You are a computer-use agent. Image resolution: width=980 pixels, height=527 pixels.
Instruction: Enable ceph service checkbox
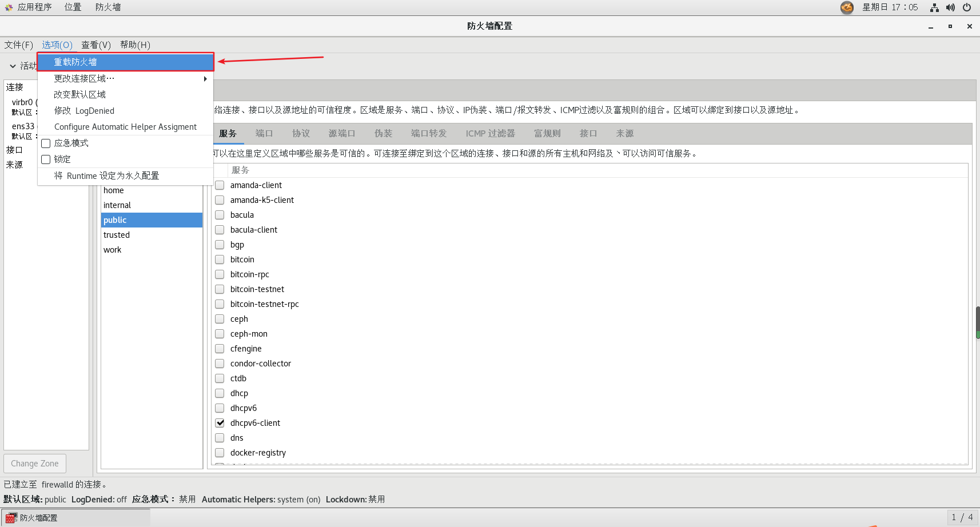220,319
